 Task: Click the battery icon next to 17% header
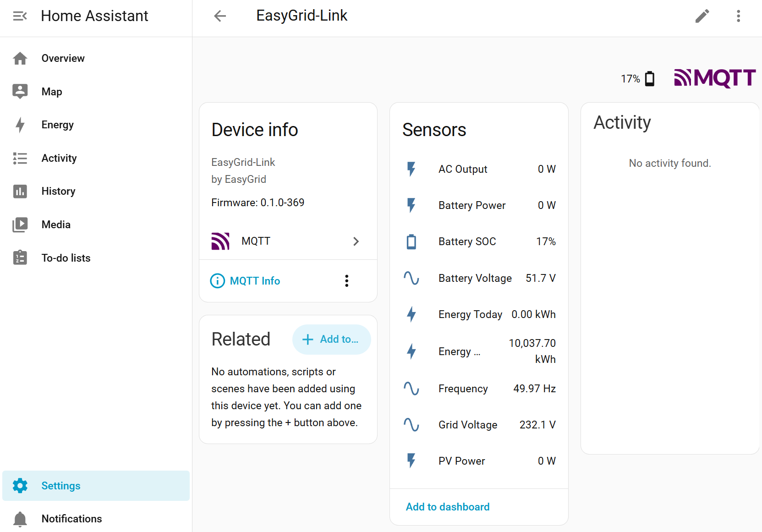click(x=649, y=79)
